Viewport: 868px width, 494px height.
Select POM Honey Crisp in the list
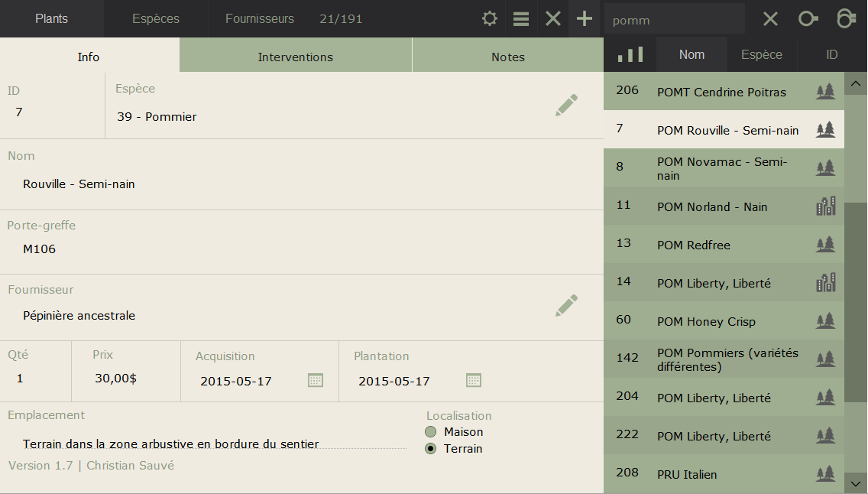pos(706,322)
